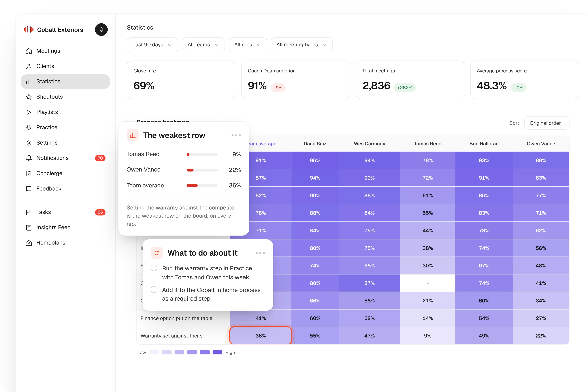Click the Shoutouts star icon
Screen dimensions: 588x392
(x=29, y=97)
